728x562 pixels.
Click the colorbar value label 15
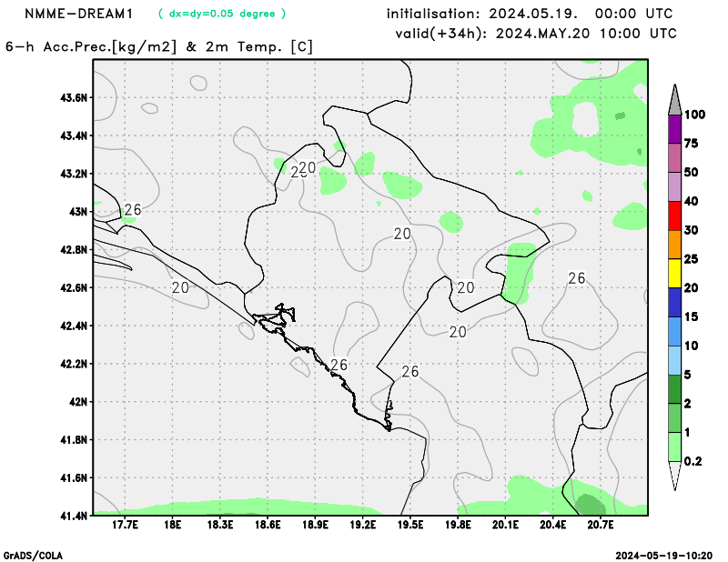pos(692,317)
